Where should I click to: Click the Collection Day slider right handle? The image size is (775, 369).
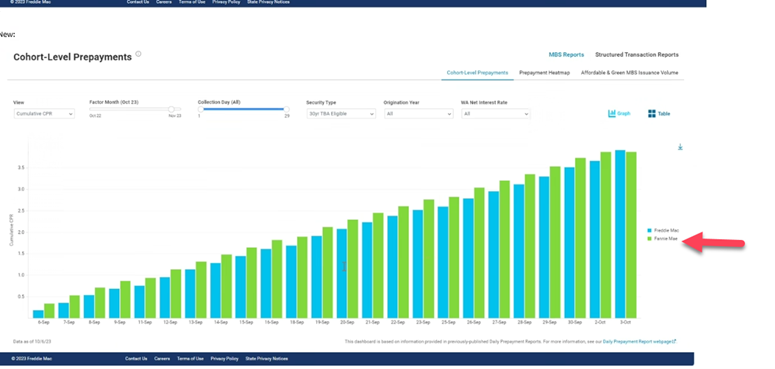(x=286, y=109)
